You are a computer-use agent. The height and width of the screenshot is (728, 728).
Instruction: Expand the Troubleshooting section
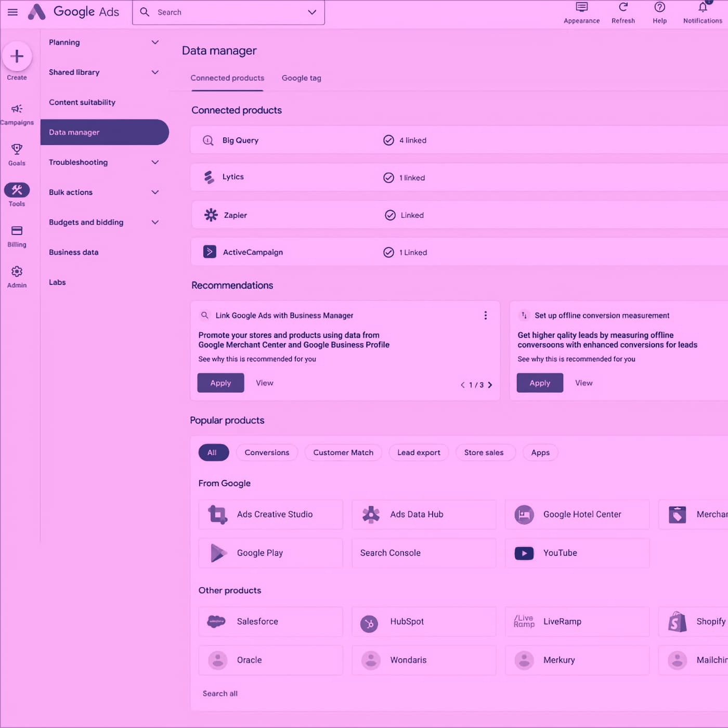[x=155, y=162]
